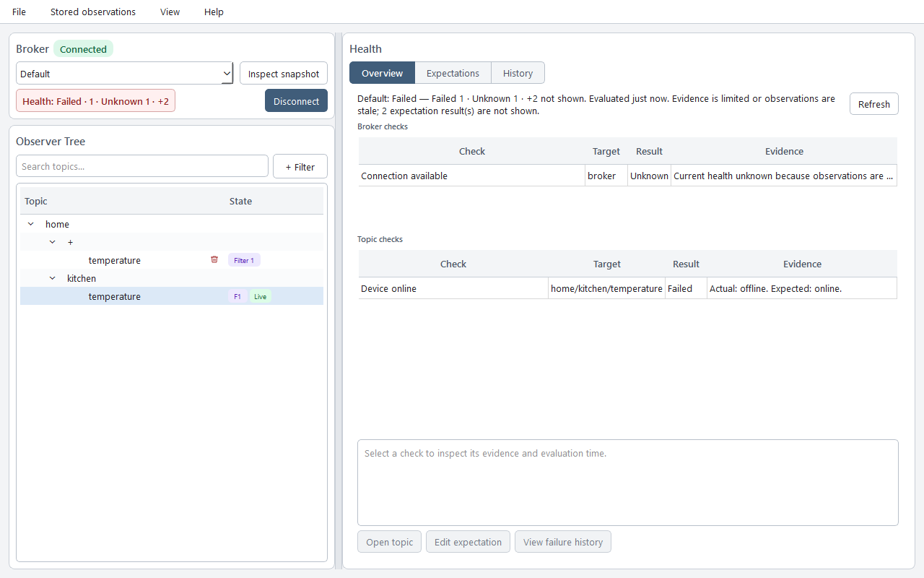Disconnect from the broker
This screenshot has height=578, width=924.
pyautogui.click(x=296, y=100)
